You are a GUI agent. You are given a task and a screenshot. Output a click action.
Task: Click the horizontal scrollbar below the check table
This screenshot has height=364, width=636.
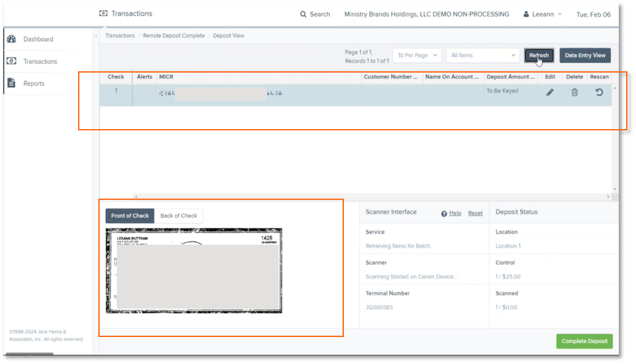(369, 197)
